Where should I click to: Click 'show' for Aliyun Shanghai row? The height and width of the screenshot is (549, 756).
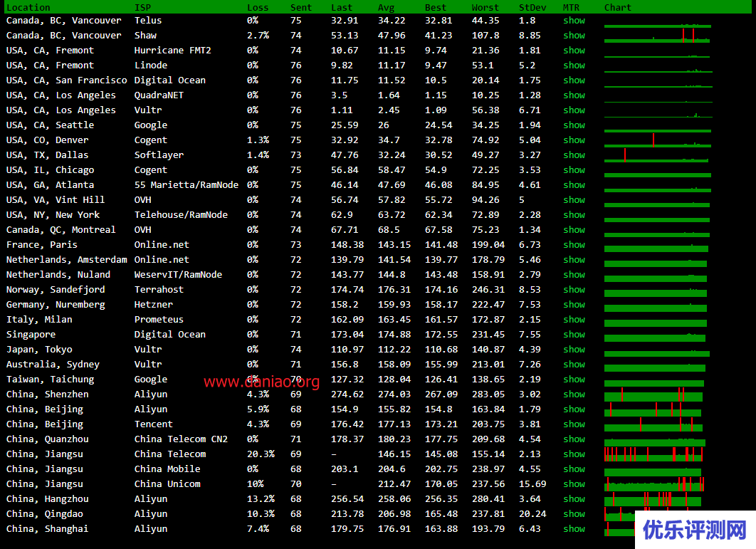click(x=574, y=529)
